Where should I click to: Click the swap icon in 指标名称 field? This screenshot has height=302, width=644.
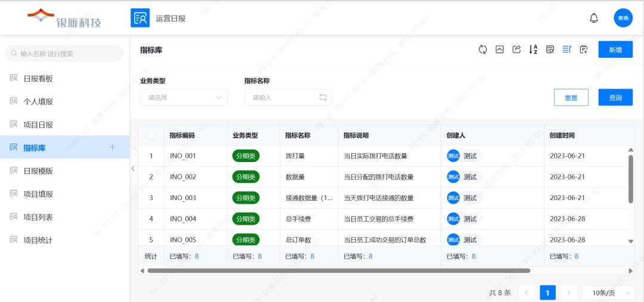click(x=323, y=97)
